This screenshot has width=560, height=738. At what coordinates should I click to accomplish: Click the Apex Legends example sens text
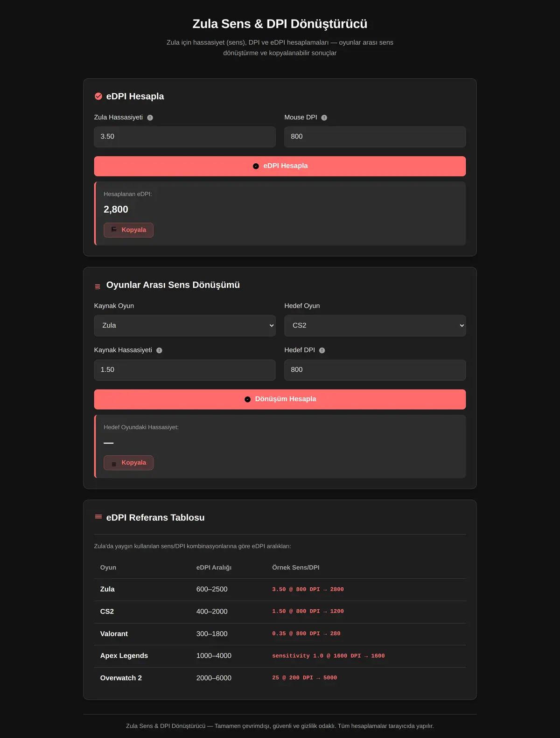tap(329, 656)
